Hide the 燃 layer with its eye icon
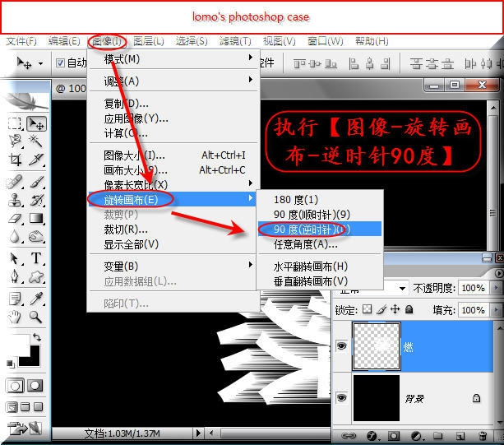504x445 pixels. tap(342, 346)
